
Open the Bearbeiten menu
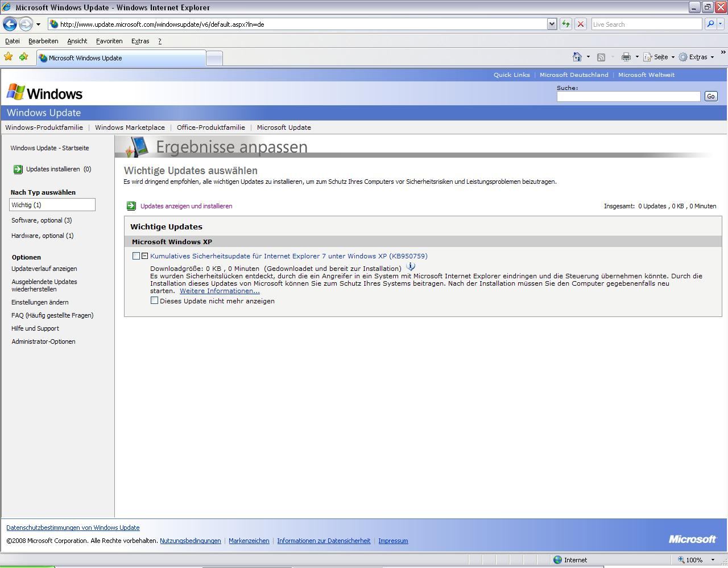pos(43,41)
